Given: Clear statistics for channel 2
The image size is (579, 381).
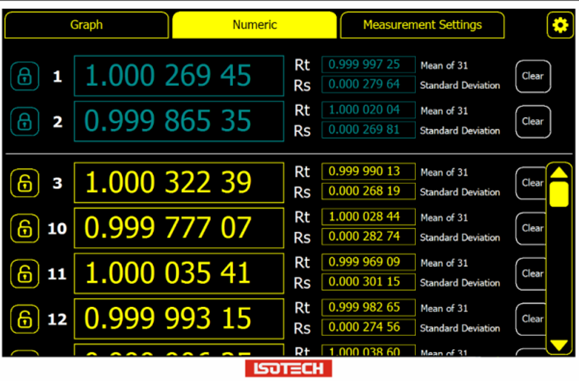Looking at the screenshot, I should [533, 121].
